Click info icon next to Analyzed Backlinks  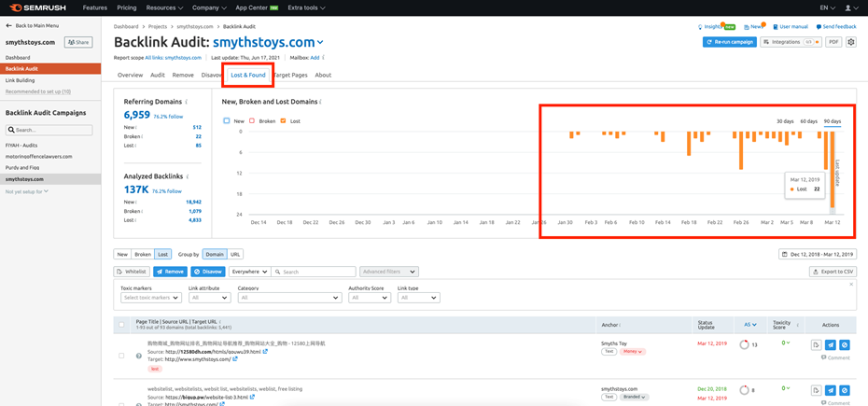pyautogui.click(x=187, y=176)
